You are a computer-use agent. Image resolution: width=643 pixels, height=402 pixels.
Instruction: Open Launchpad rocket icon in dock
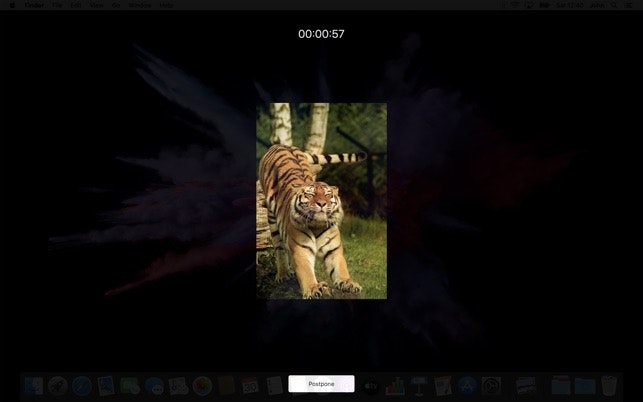point(58,386)
